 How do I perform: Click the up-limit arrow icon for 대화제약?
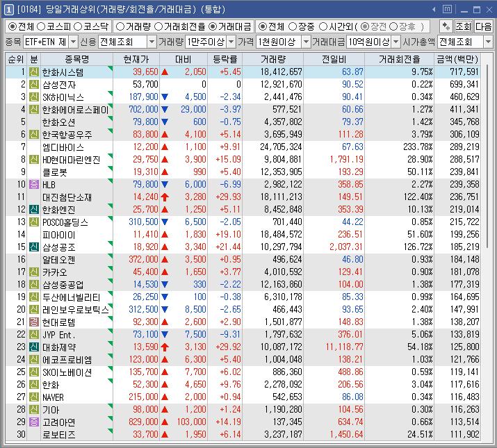tap(165, 347)
